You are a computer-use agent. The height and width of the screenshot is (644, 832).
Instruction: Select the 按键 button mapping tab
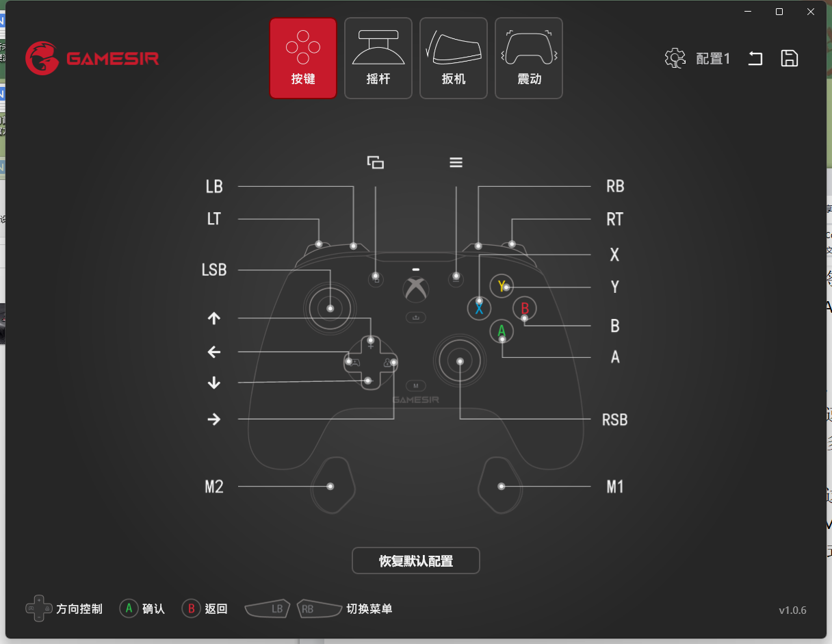tap(303, 58)
